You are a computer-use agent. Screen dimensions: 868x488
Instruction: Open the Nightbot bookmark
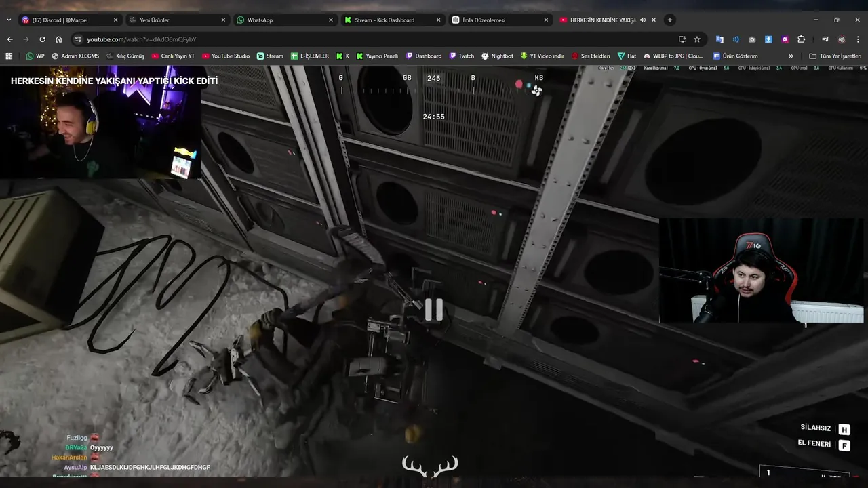tap(497, 56)
